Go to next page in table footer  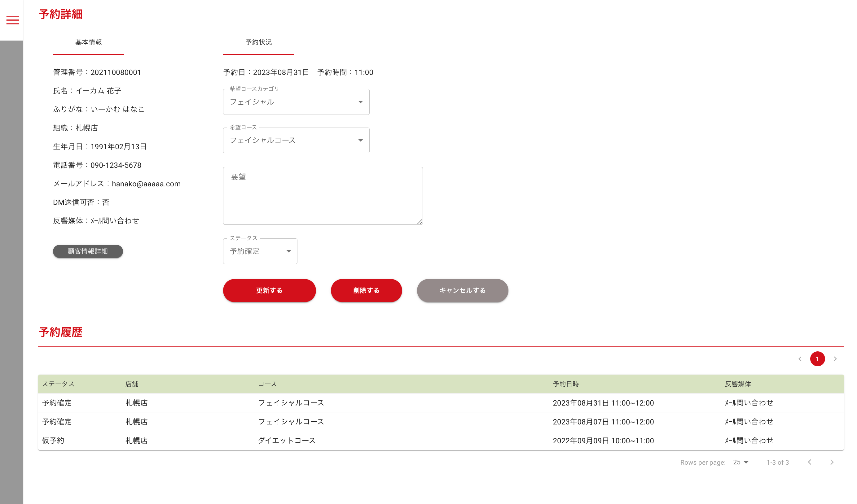coord(832,462)
